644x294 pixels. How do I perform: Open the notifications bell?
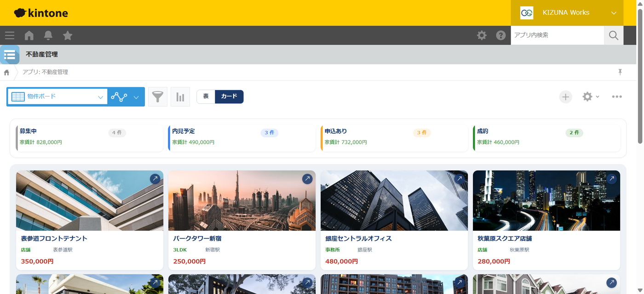(x=48, y=35)
